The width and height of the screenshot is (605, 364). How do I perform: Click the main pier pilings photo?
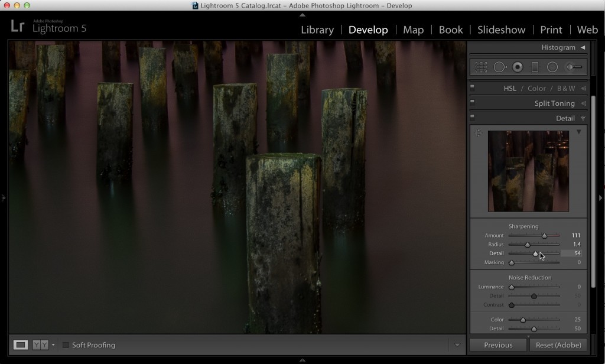click(x=238, y=187)
